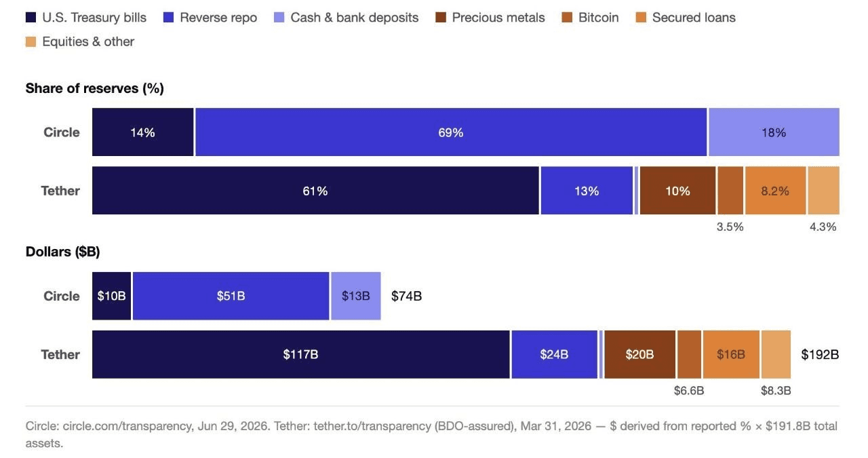Select Circle's $51B reverse repo bar
The image size is (868, 458).
[231, 296]
